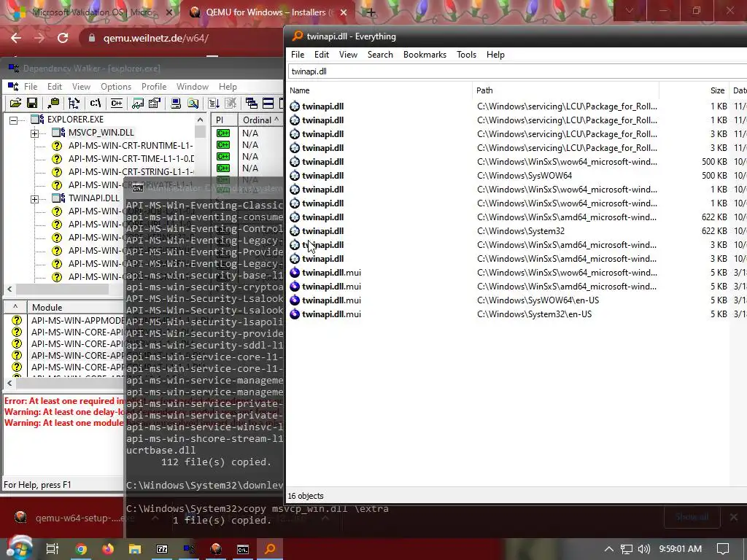Open Options menu in Dependency Walker

116,87
